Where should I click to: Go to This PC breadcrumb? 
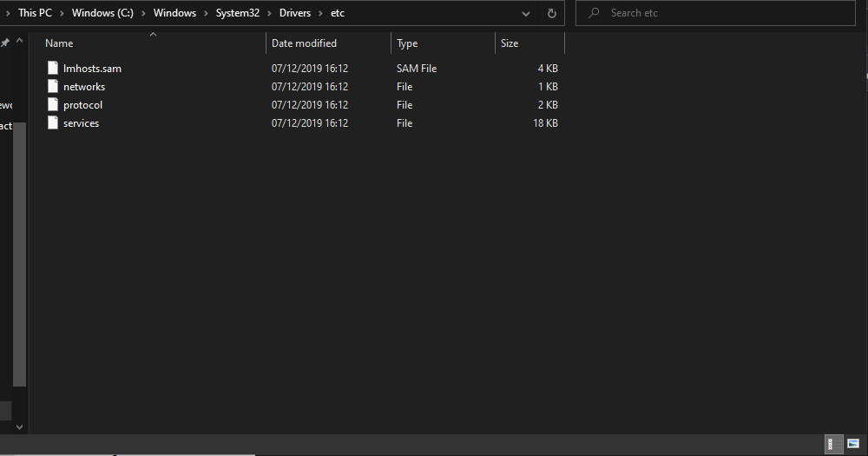(x=35, y=13)
